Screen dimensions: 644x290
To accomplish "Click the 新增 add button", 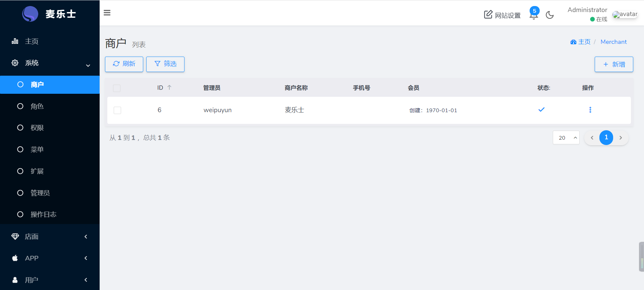I will pyautogui.click(x=614, y=64).
